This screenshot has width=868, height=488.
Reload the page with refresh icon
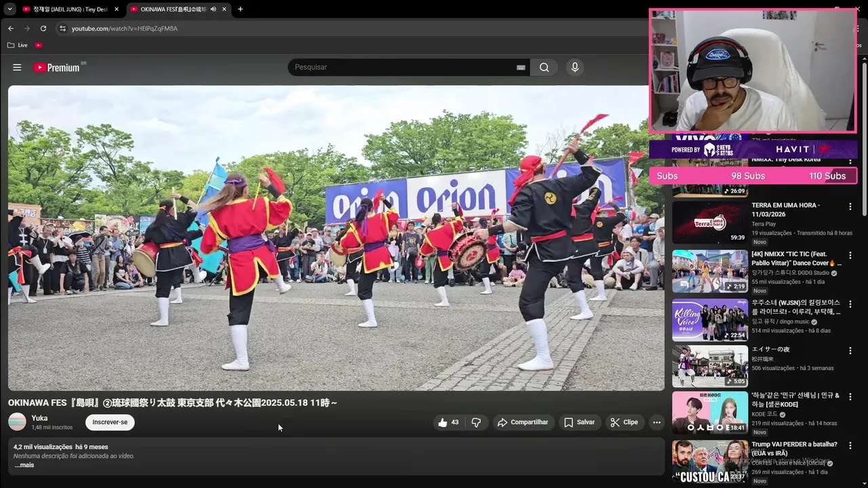pos(43,28)
